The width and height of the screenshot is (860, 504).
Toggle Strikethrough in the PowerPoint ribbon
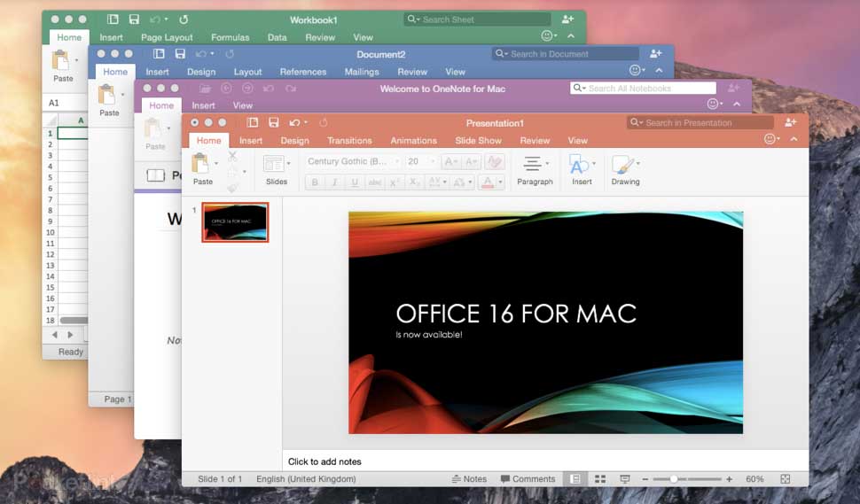coord(375,182)
